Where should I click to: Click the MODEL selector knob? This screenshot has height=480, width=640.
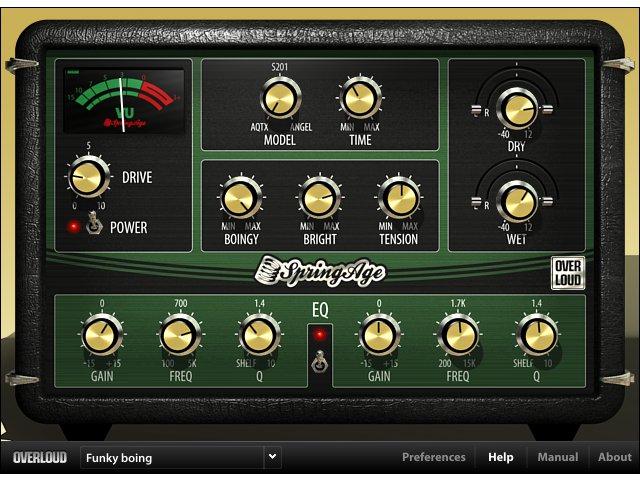tap(280, 98)
